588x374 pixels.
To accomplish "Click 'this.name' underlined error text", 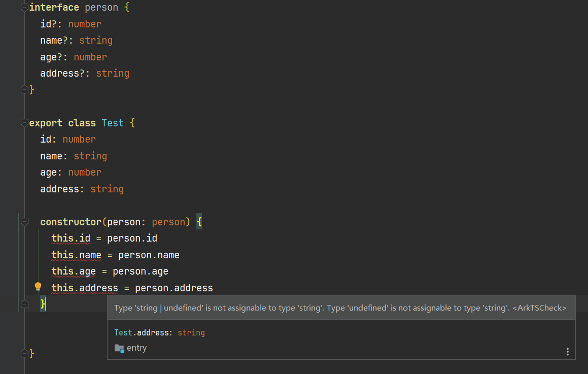I will click(x=76, y=255).
